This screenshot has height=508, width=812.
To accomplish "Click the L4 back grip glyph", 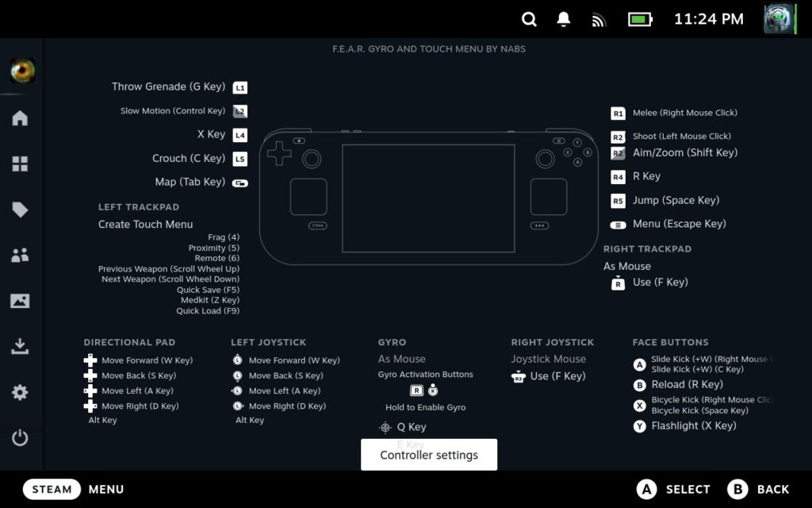I will click(x=239, y=135).
